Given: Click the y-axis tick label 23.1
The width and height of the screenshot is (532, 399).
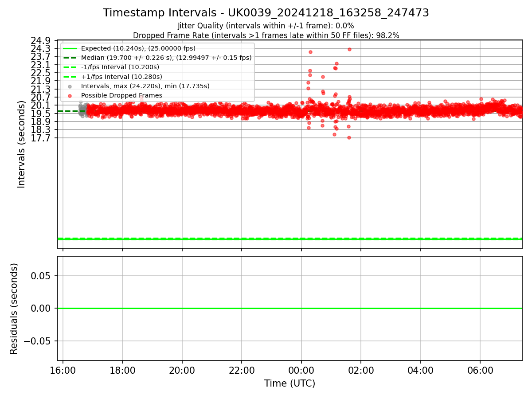Looking at the screenshot, I should point(41,65).
